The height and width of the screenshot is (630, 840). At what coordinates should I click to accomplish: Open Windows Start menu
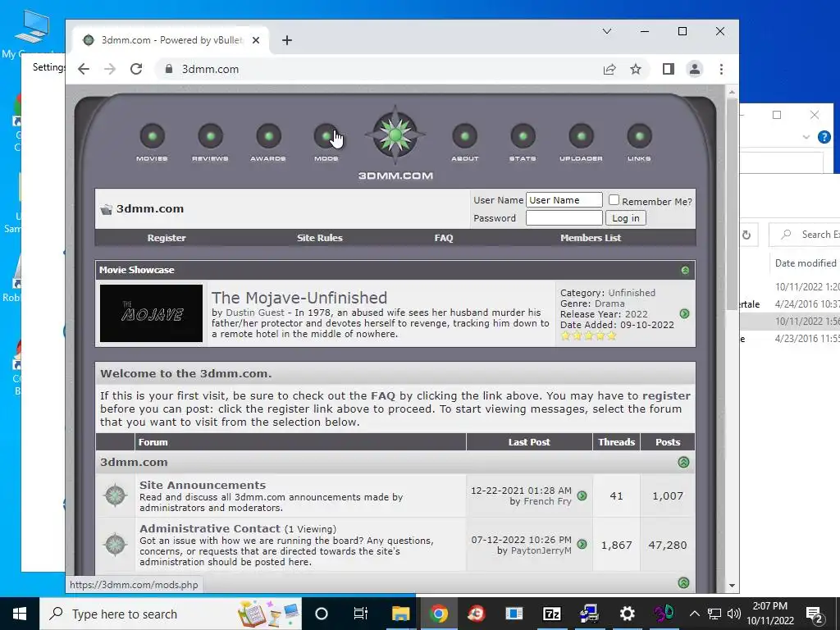(x=20, y=614)
